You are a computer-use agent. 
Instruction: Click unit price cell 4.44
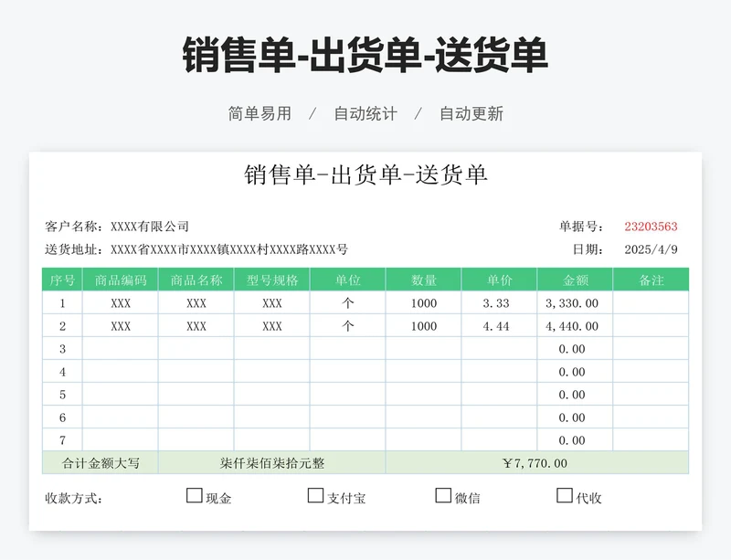(499, 326)
